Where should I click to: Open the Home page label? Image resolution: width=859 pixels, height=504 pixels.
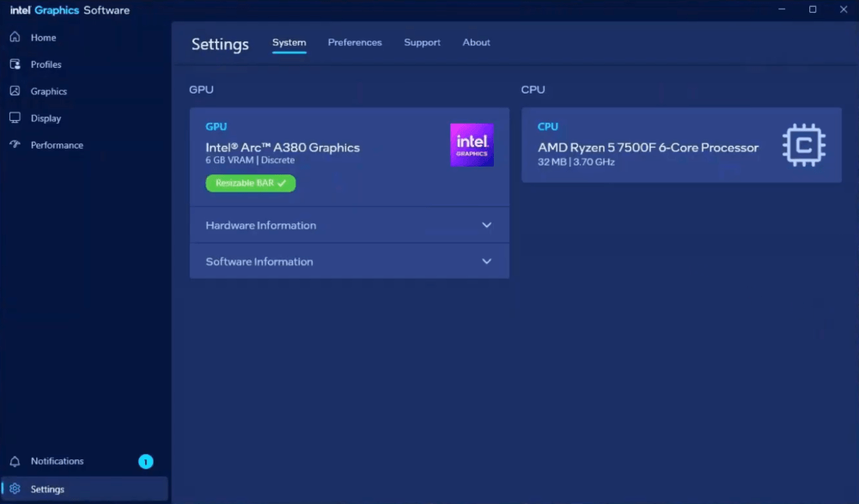click(x=43, y=37)
